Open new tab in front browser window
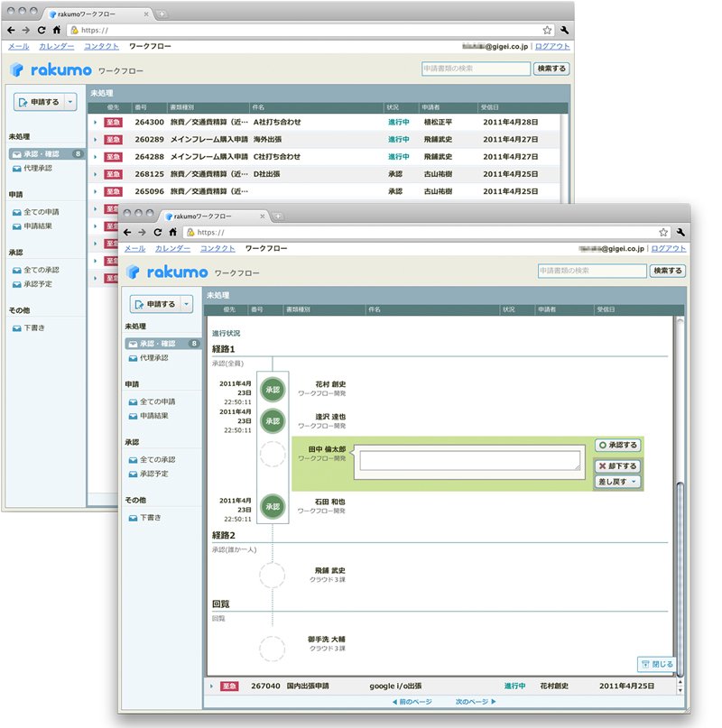 coord(278,217)
